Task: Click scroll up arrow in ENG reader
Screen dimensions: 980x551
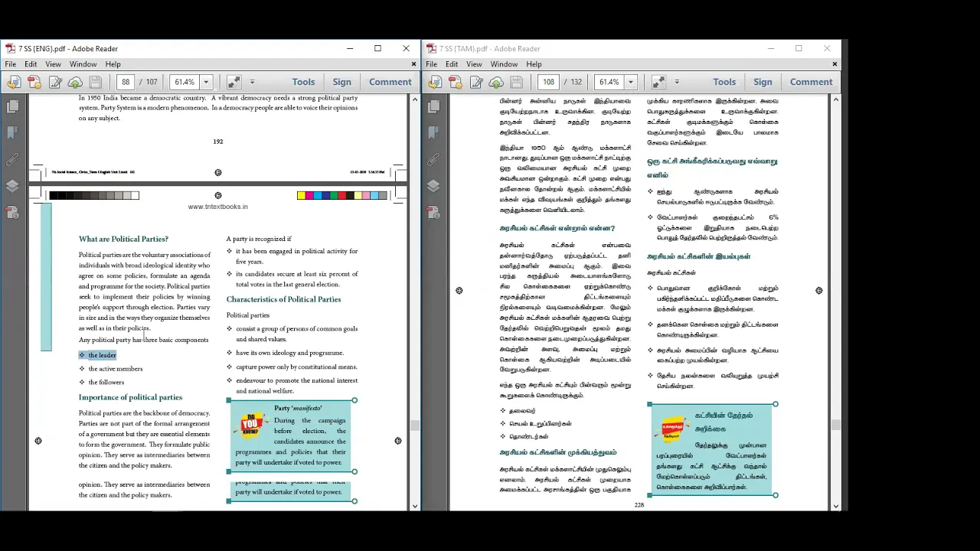Action: pos(415,99)
